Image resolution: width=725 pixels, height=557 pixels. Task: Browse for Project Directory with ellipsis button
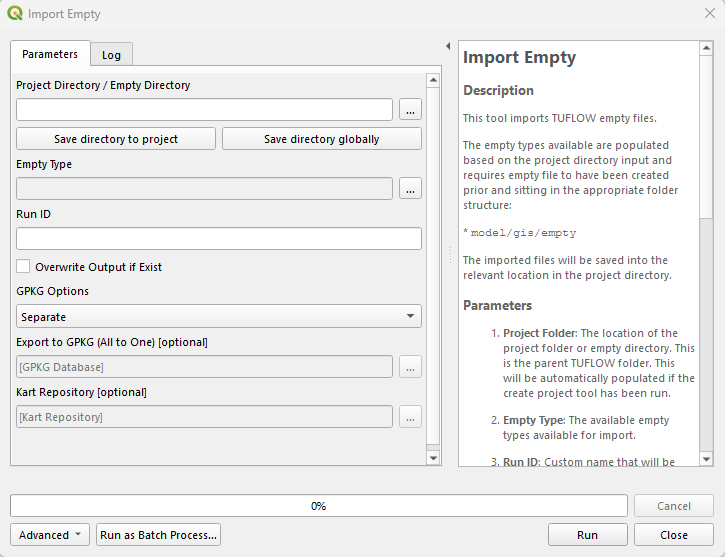pos(410,109)
